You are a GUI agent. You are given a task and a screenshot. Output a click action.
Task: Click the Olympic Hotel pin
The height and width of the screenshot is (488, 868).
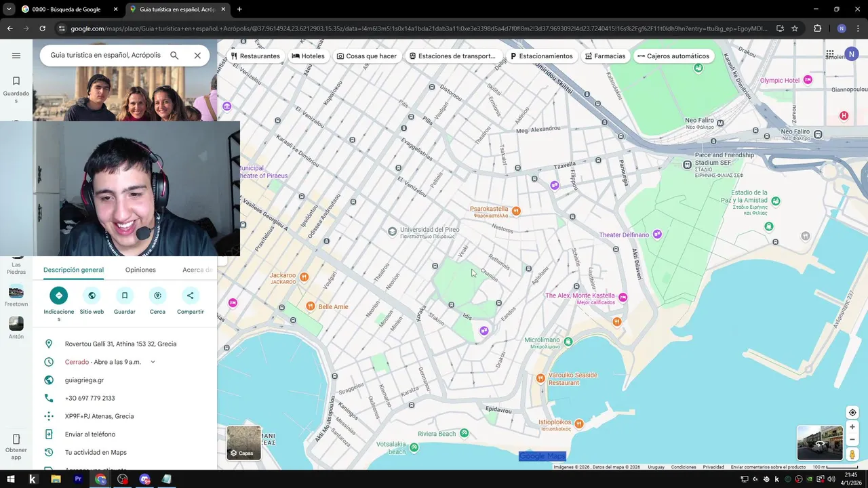click(808, 80)
